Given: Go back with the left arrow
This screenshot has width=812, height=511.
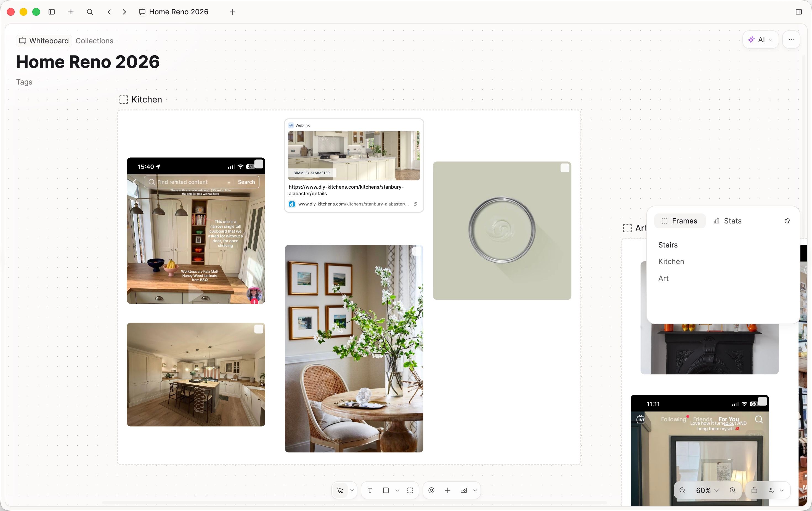Looking at the screenshot, I should pos(109,12).
